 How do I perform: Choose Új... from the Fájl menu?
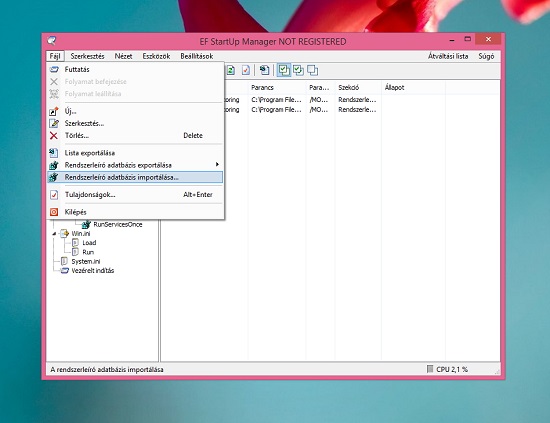tap(135, 111)
